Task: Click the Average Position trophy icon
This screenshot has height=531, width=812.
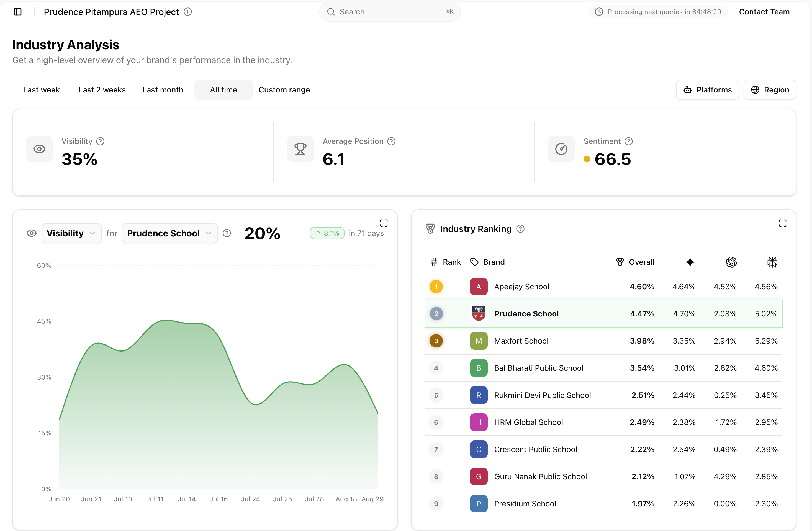Action: tap(300, 149)
